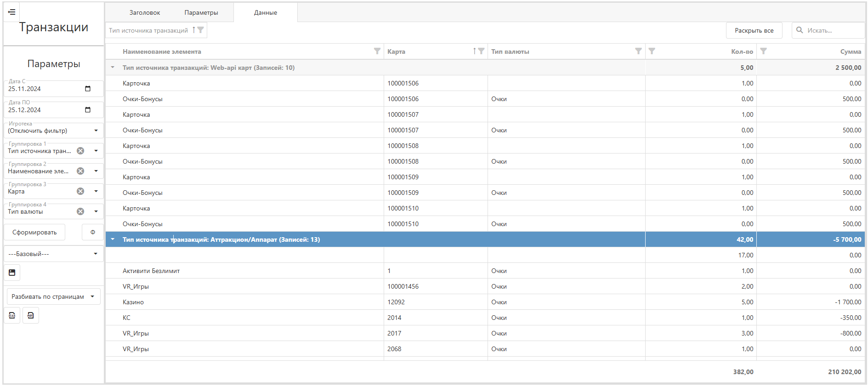Click the Раскрыть все button
The image size is (868, 387).
754,30
